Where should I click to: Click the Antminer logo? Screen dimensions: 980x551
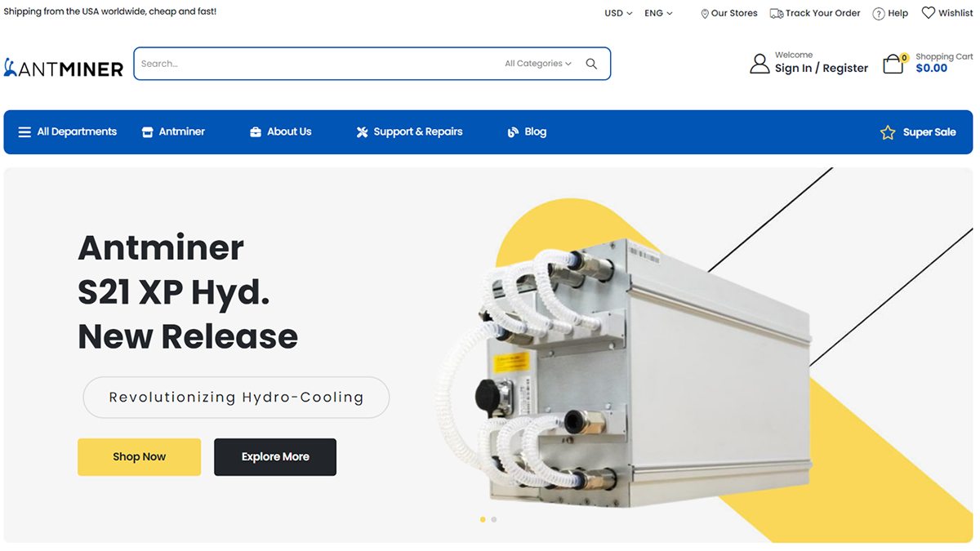coord(64,67)
